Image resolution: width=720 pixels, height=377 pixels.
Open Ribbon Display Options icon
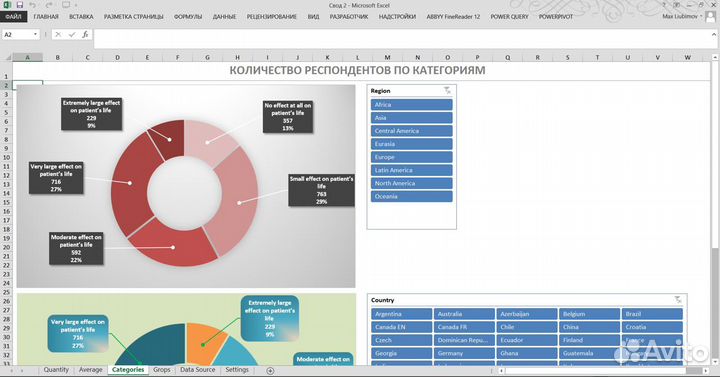click(677, 5)
